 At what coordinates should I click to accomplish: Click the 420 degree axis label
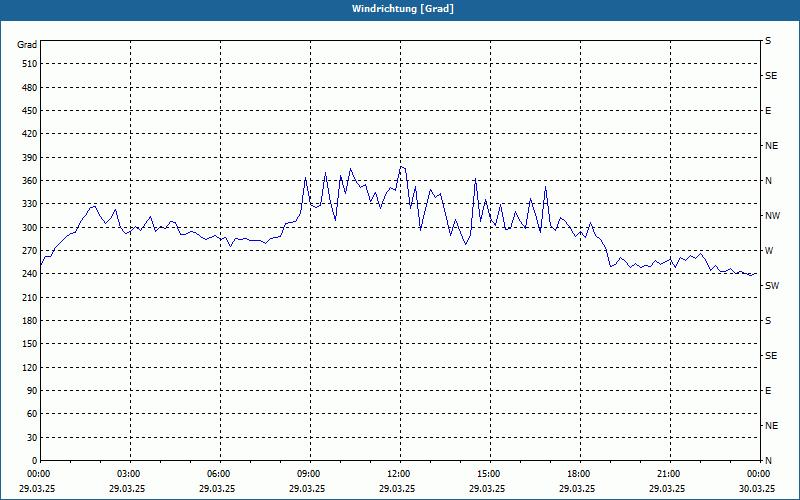pos(30,134)
